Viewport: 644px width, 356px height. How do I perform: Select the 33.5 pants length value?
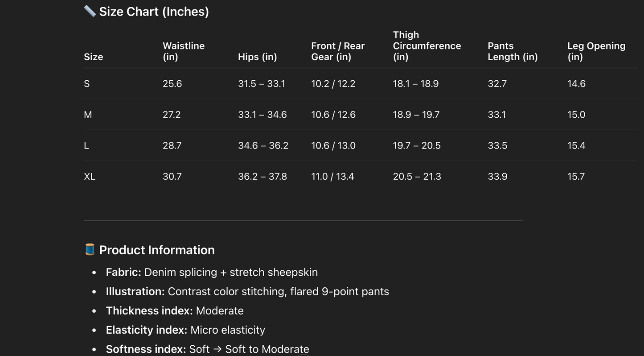coord(497,145)
